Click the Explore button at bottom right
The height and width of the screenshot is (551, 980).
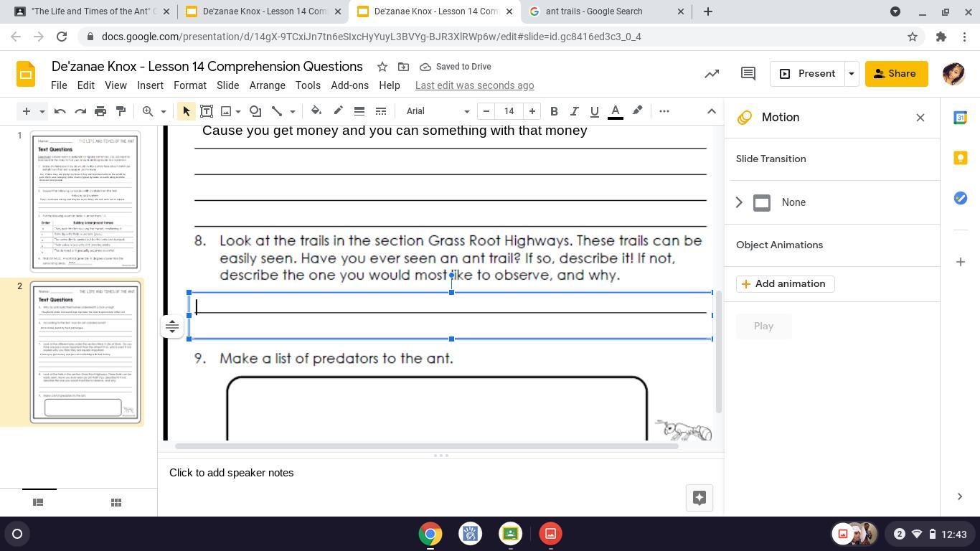pos(699,498)
